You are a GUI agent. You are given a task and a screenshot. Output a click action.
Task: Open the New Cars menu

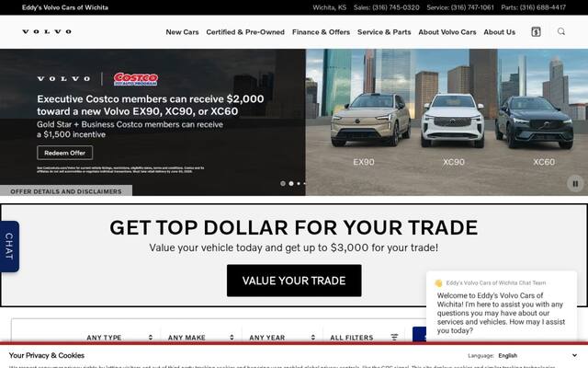[x=182, y=32]
